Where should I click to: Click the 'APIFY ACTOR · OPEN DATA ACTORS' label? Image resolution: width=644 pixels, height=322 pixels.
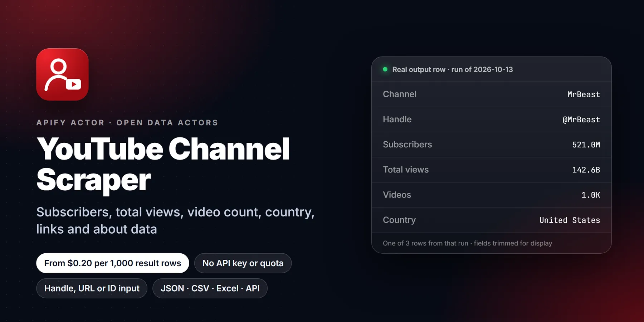click(x=127, y=123)
